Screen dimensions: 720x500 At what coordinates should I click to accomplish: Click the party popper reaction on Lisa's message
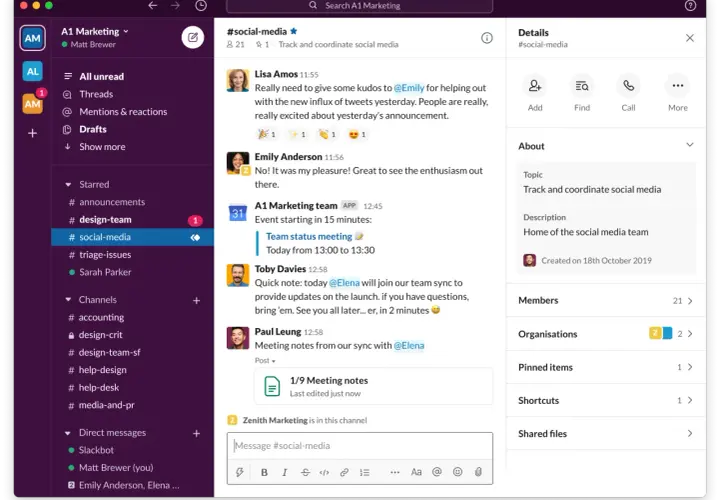pyautogui.click(x=267, y=135)
